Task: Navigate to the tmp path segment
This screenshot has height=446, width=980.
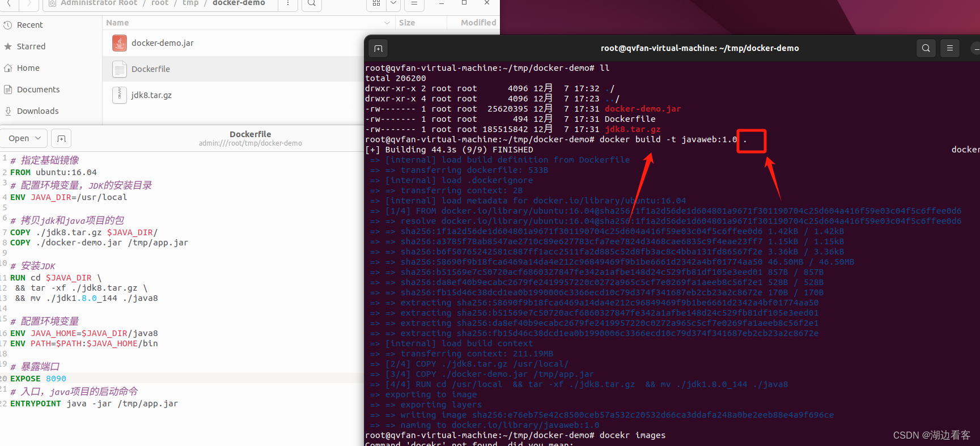Action: pyautogui.click(x=190, y=3)
